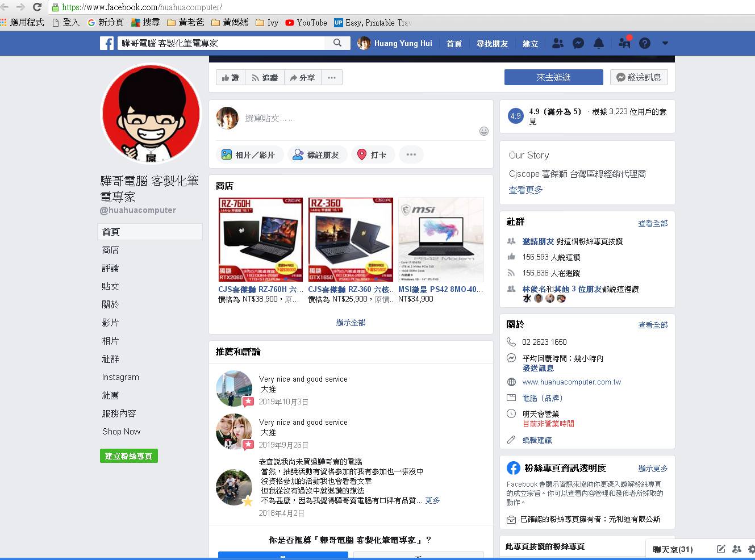Select 商店 in the left page menu

pyautogui.click(x=110, y=250)
